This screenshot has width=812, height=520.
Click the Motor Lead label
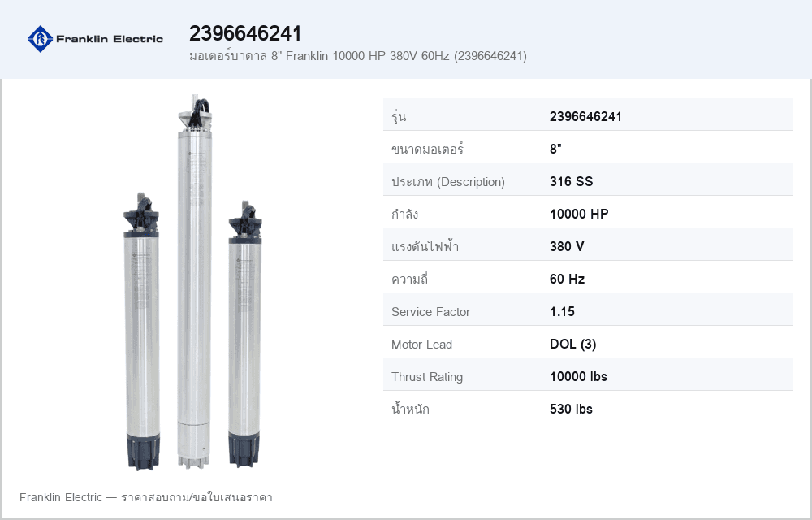pyautogui.click(x=421, y=344)
